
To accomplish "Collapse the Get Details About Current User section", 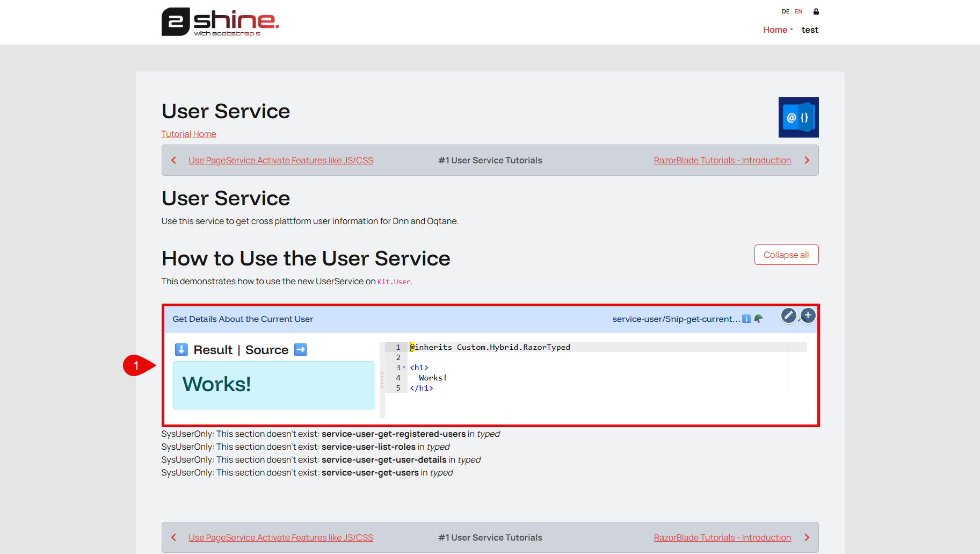I will click(x=243, y=319).
